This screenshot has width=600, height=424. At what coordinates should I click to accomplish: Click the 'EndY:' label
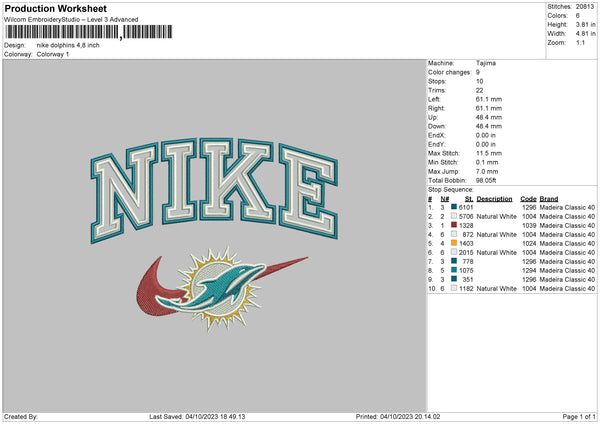pyautogui.click(x=437, y=144)
